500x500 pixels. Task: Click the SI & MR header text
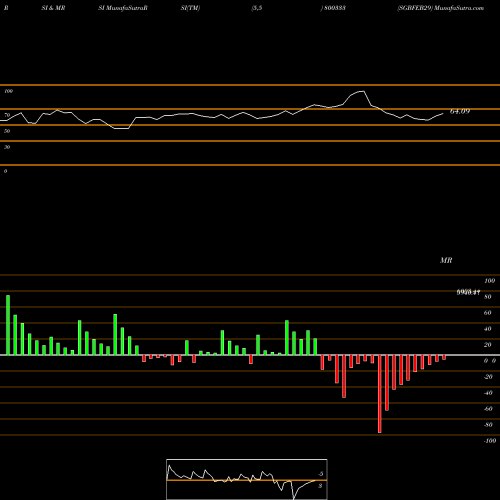(x=53, y=8)
